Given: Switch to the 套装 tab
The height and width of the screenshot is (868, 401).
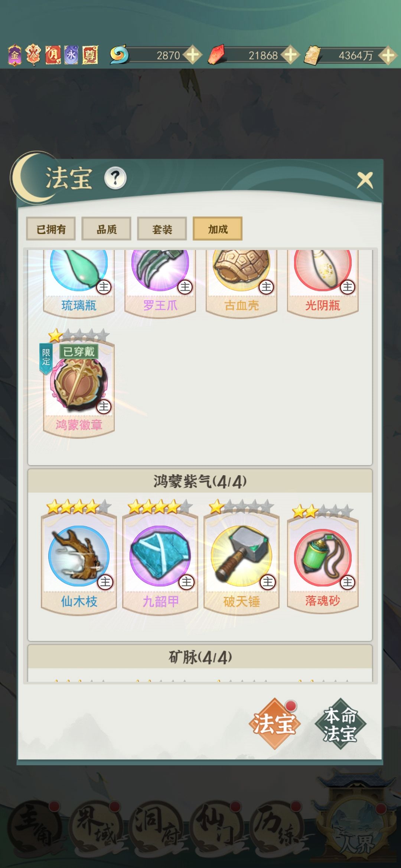Looking at the screenshot, I should point(162,229).
